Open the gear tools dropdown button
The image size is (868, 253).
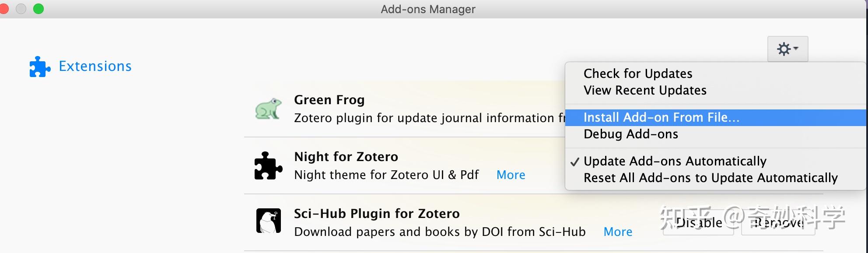coord(787,49)
